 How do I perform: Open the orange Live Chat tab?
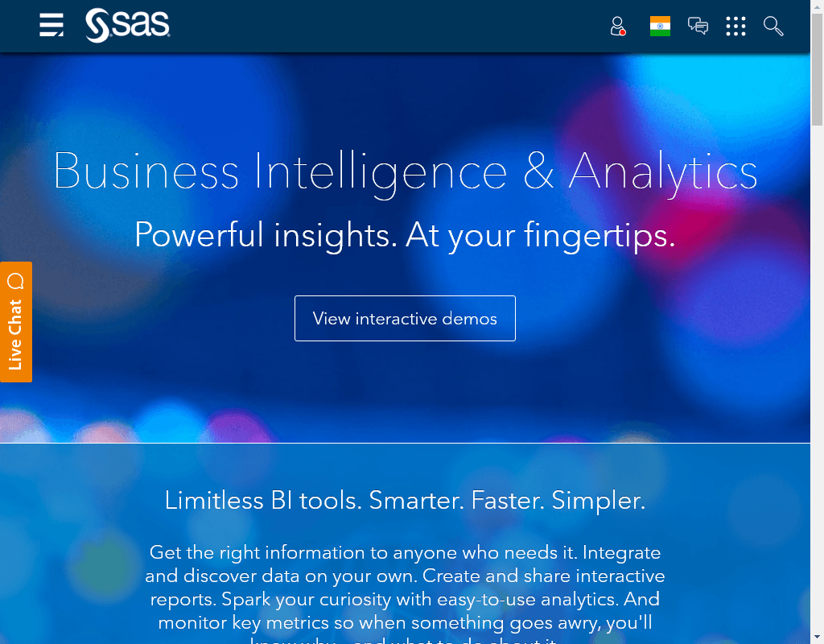[x=16, y=322]
